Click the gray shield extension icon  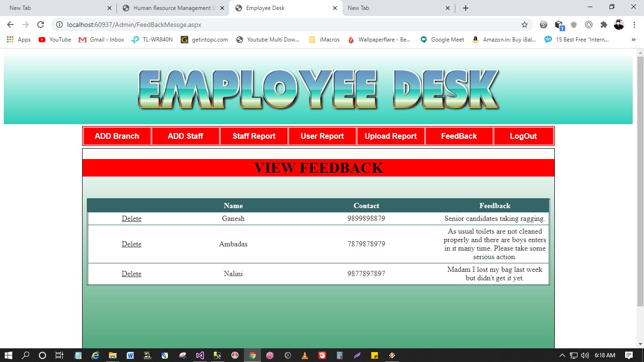[x=574, y=25]
